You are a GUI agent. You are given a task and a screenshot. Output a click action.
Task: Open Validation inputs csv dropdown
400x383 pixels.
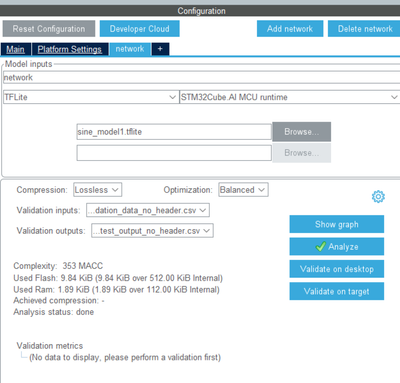coord(148,210)
